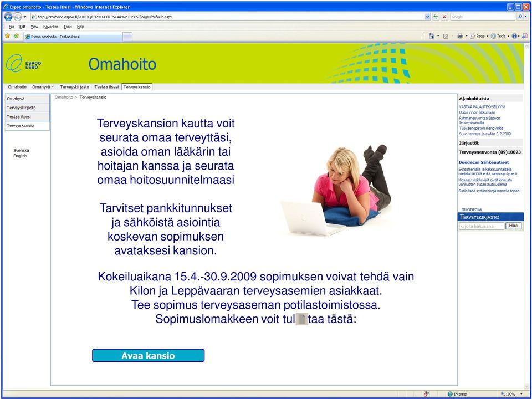This screenshot has width=532, height=399.
Task: Click the Omahoito top navigation item
Action: click(x=17, y=87)
